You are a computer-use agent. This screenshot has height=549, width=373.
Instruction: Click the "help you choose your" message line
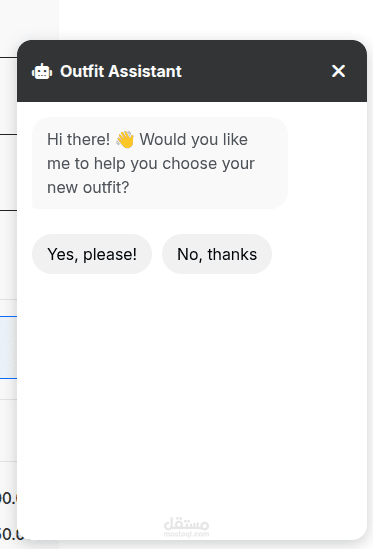point(174,164)
